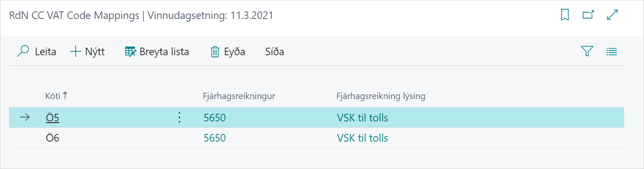
Task: Open the Síða menu
Action: (x=274, y=52)
